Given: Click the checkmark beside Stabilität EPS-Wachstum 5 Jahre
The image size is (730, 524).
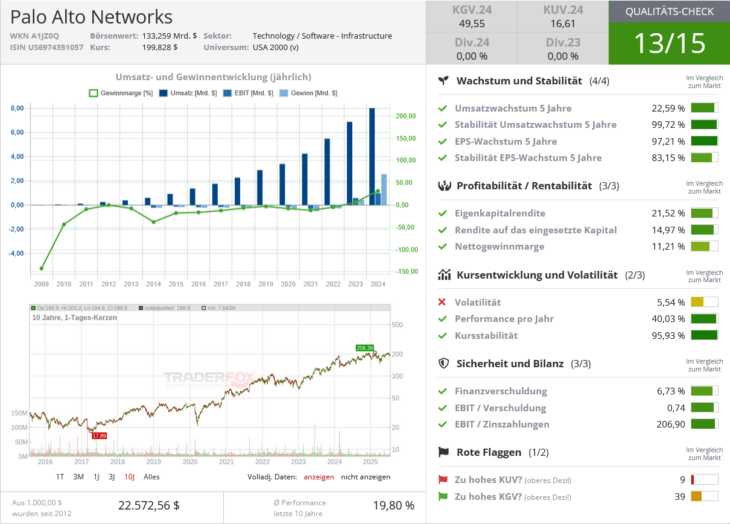Looking at the screenshot, I should (442, 158).
